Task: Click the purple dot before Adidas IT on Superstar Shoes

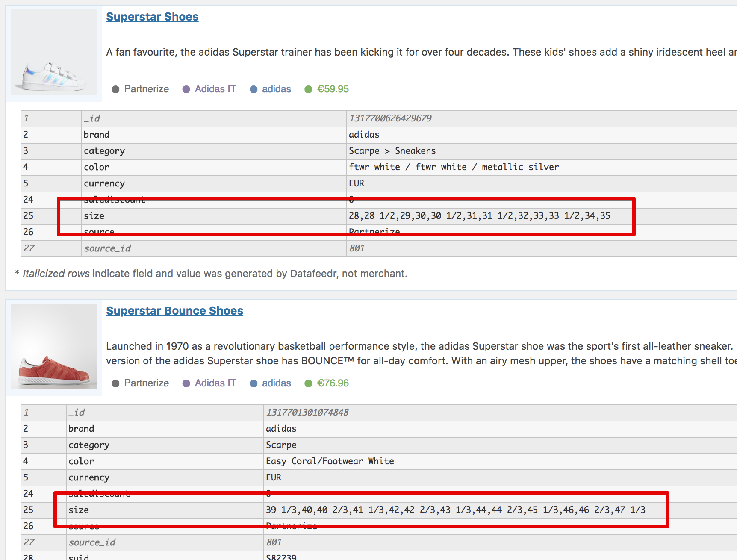Action: coord(186,89)
